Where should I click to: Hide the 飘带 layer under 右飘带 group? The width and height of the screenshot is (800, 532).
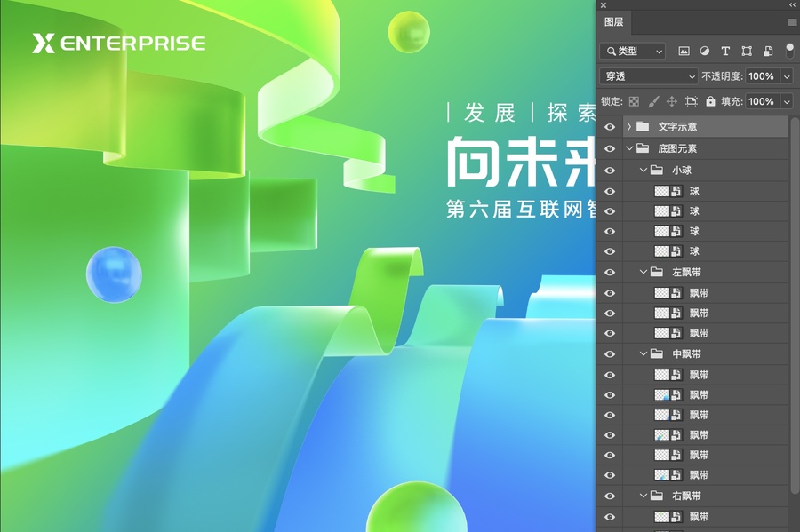coord(610,517)
